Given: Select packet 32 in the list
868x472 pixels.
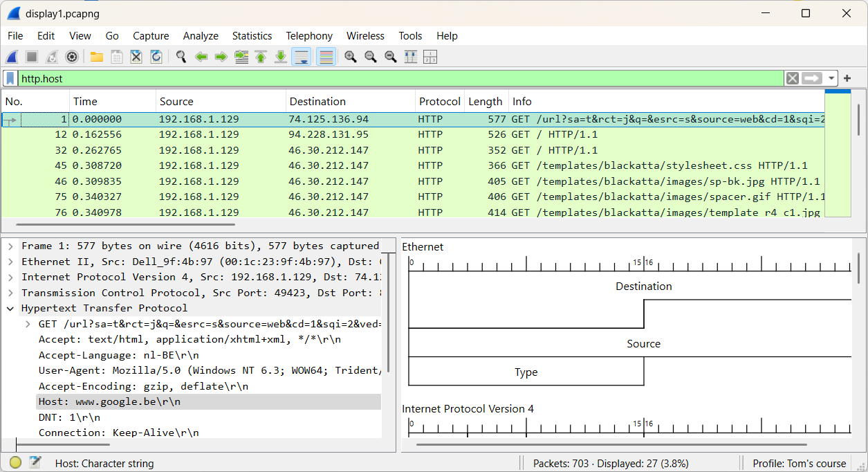Looking at the screenshot, I should (x=413, y=150).
